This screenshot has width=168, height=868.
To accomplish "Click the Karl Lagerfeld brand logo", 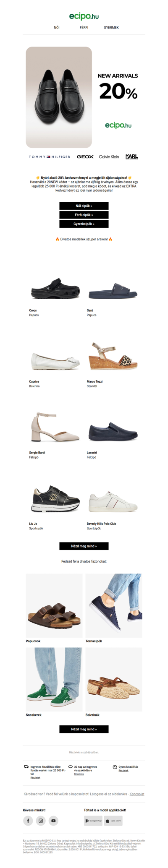I will pyautogui.click(x=132, y=157).
